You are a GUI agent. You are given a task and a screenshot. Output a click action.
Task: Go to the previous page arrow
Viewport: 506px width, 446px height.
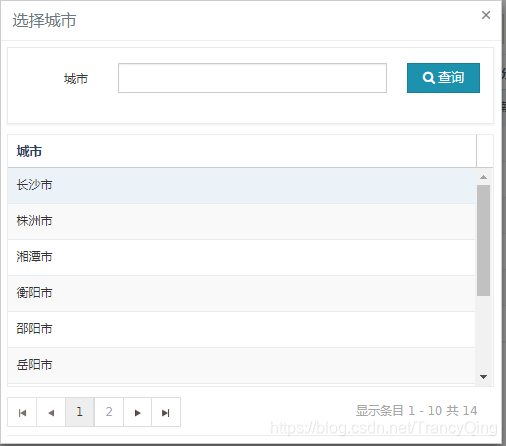click(x=51, y=412)
